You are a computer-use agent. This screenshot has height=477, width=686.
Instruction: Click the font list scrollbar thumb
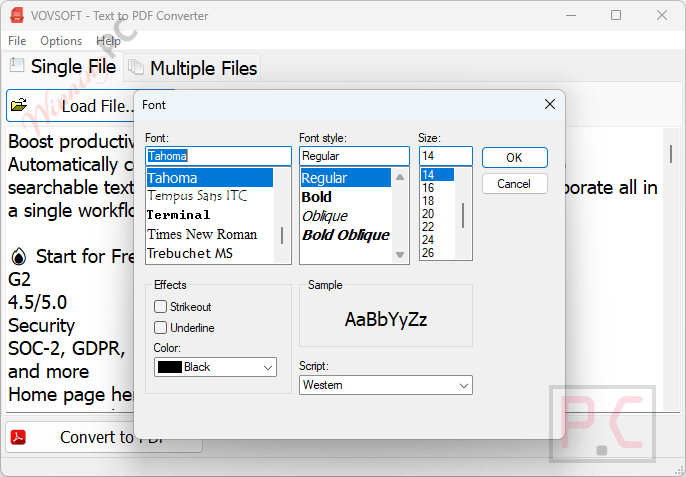point(282,235)
